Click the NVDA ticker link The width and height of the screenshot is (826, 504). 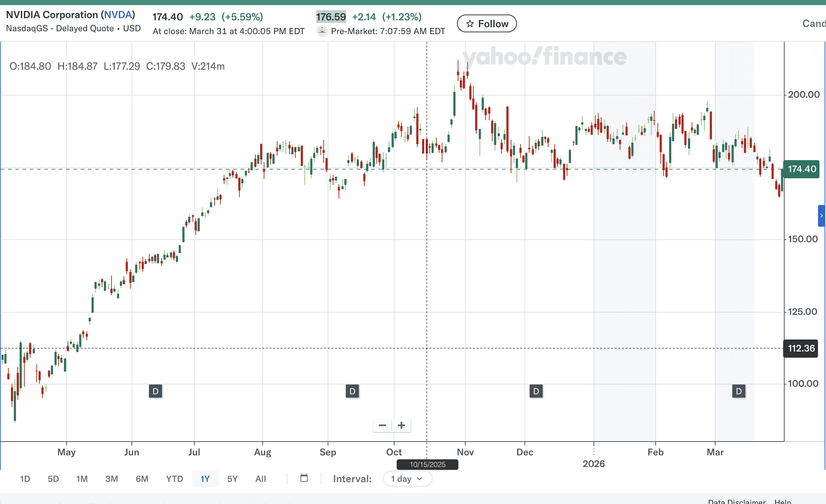click(x=118, y=15)
